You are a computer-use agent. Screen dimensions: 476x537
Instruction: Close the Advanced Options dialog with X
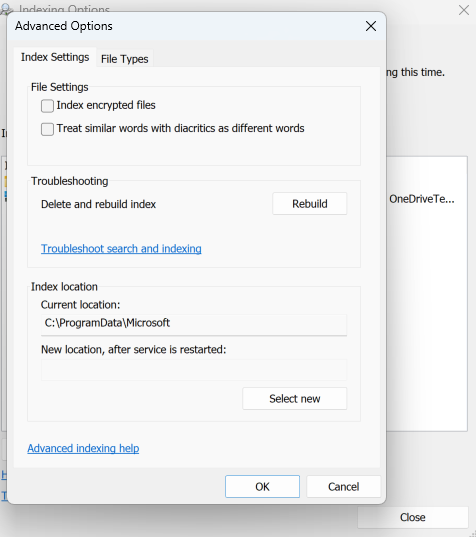pos(371,26)
